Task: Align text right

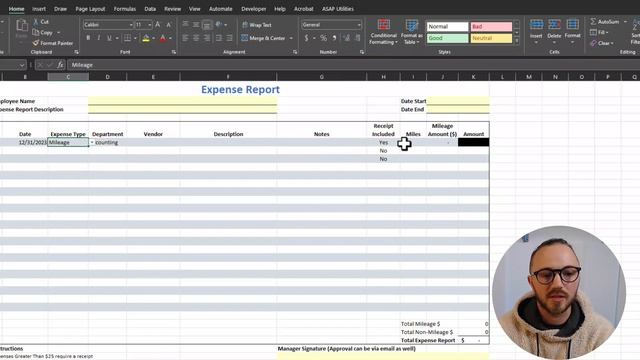Action: pyautogui.click(x=207, y=38)
